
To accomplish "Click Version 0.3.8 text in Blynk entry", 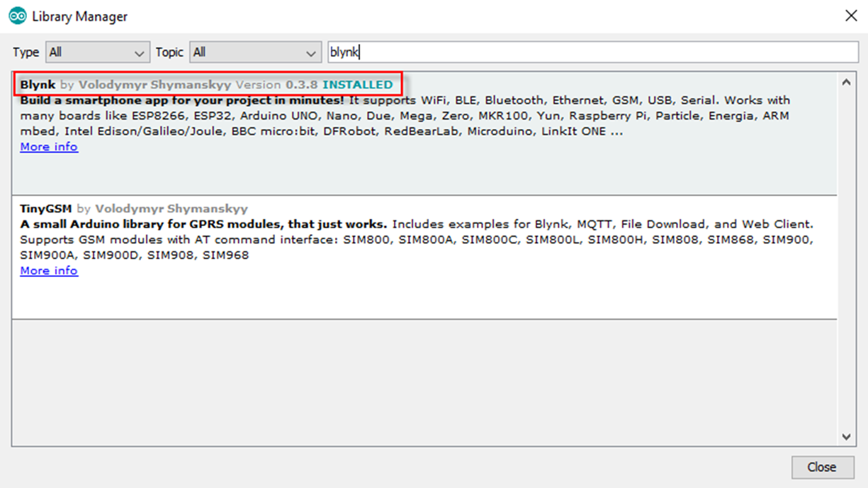I will [x=277, y=85].
